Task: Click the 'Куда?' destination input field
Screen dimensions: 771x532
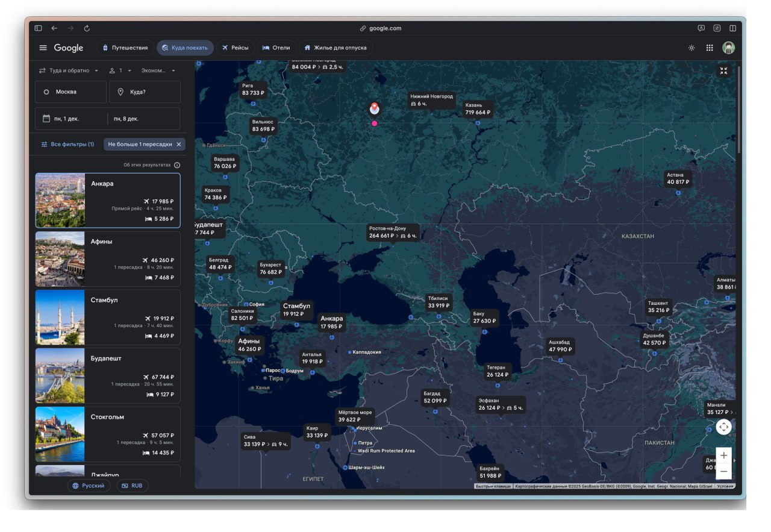Action: (145, 92)
